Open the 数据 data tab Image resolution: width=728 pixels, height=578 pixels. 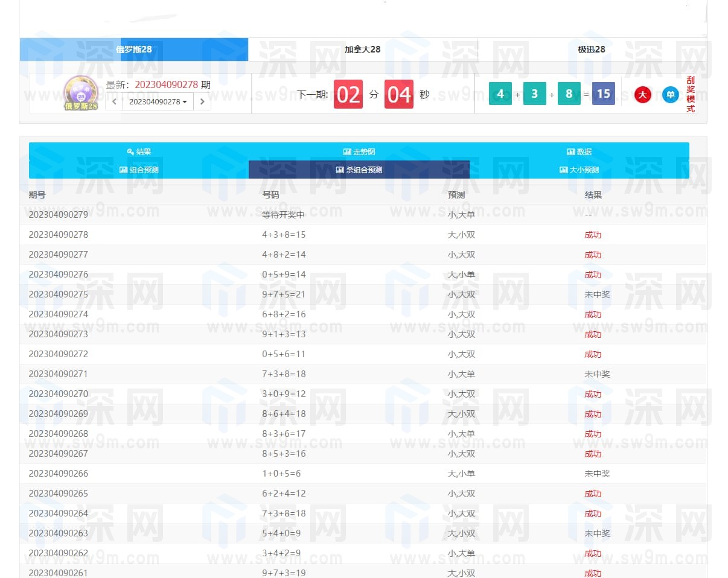coord(579,151)
